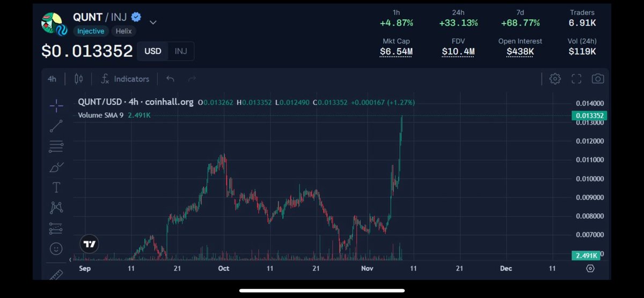Open chart settings gear
Image resolution: width=644 pixels, height=298 pixels.
tap(555, 79)
